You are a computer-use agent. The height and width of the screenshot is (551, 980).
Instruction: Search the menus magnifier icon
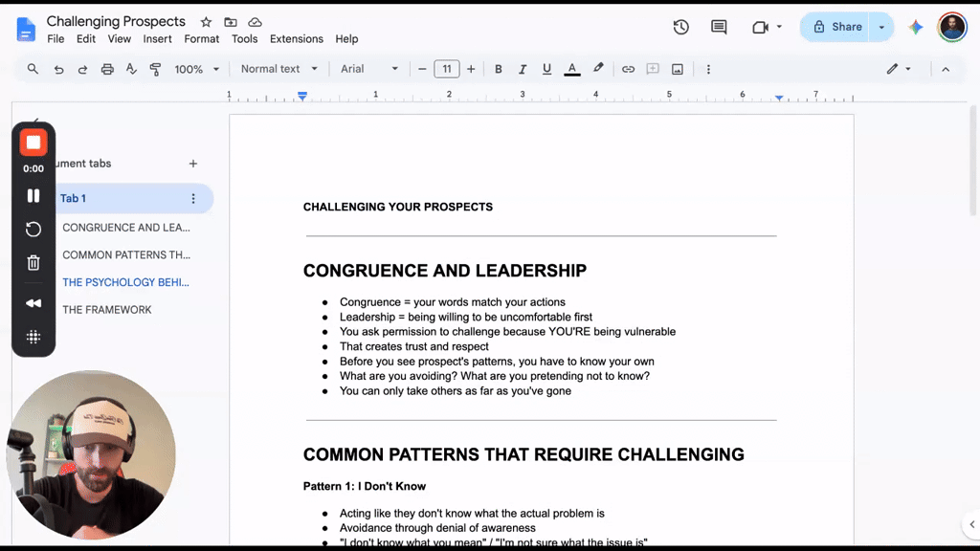33,69
